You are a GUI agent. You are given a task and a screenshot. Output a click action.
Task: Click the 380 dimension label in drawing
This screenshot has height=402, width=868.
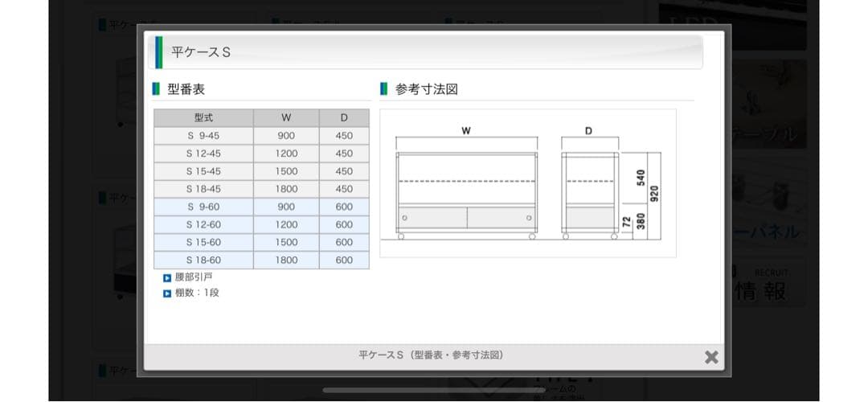pyautogui.click(x=641, y=221)
